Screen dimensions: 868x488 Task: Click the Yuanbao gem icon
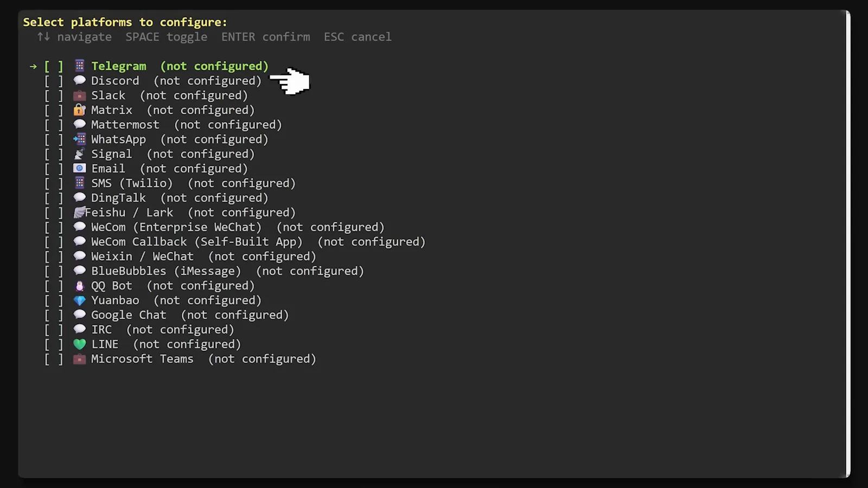pos(80,300)
